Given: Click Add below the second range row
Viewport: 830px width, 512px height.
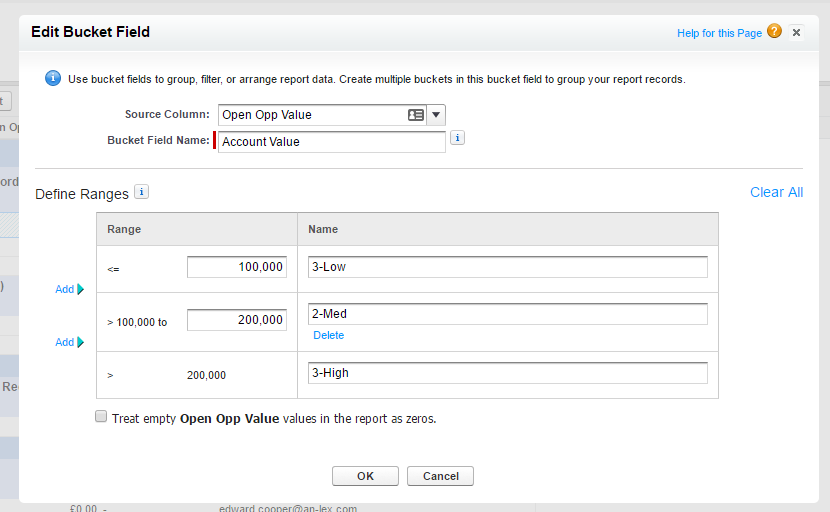Looking at the screenshot, I should click(69, 342).
